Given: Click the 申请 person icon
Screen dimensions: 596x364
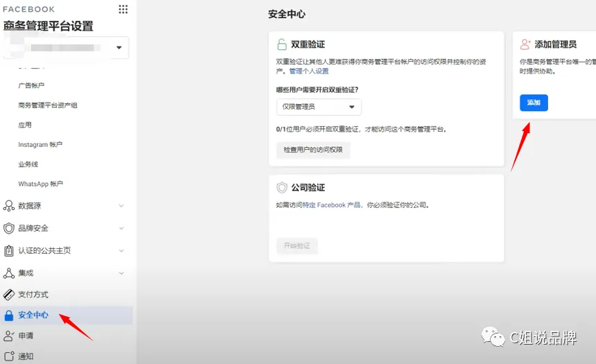Looking at the screenshot, I should pyautogui.click(x=9, y=336).
